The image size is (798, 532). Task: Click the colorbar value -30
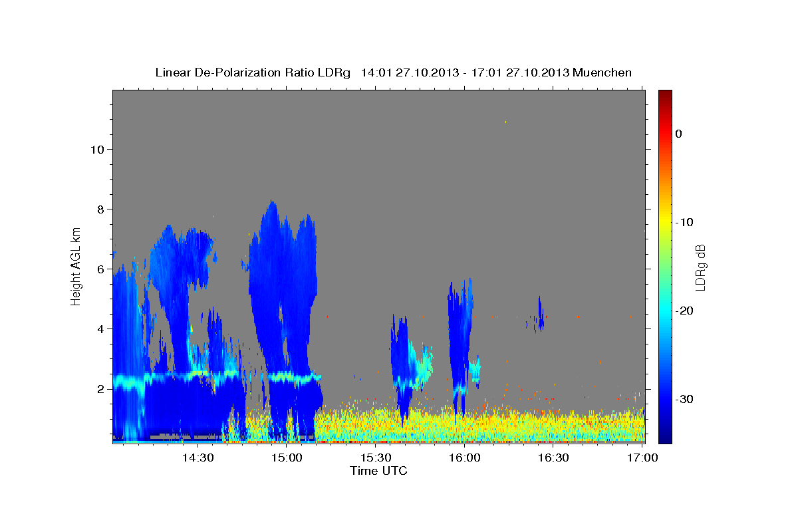click(x=685, y=399)
